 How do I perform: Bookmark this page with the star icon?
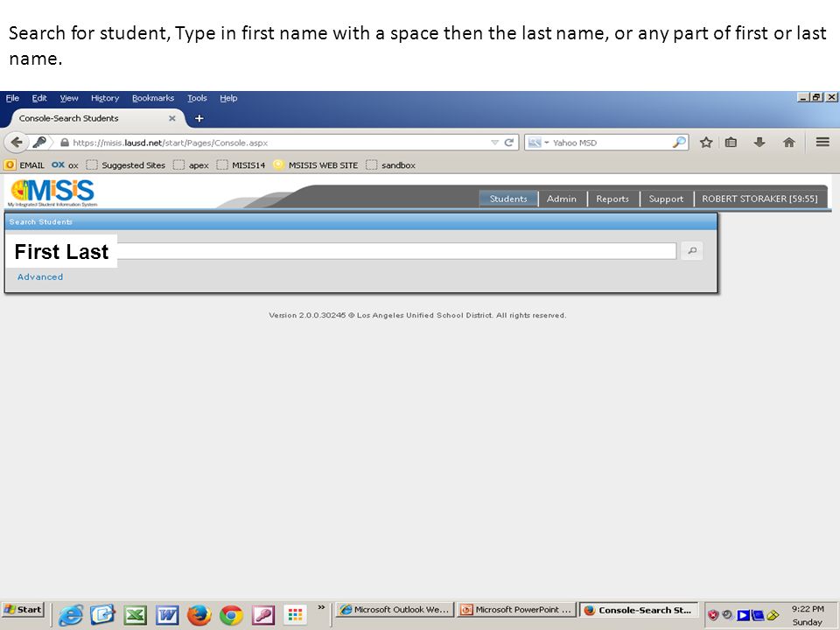[x=706, y=142]
